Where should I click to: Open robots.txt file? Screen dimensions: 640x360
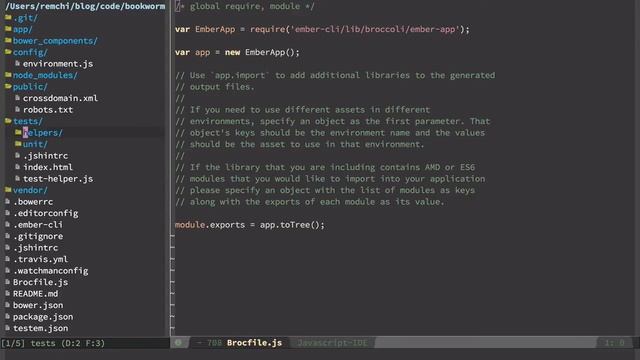[48, 110]
